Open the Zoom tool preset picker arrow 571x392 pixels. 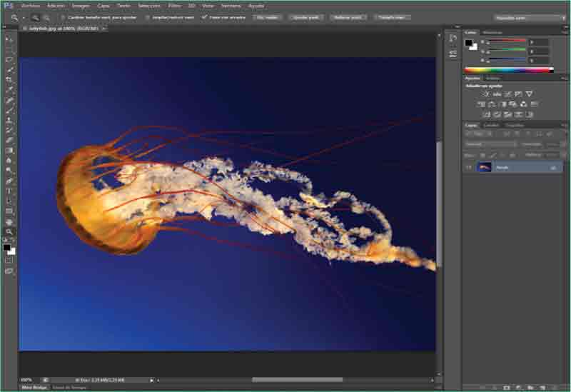point(23,16)
